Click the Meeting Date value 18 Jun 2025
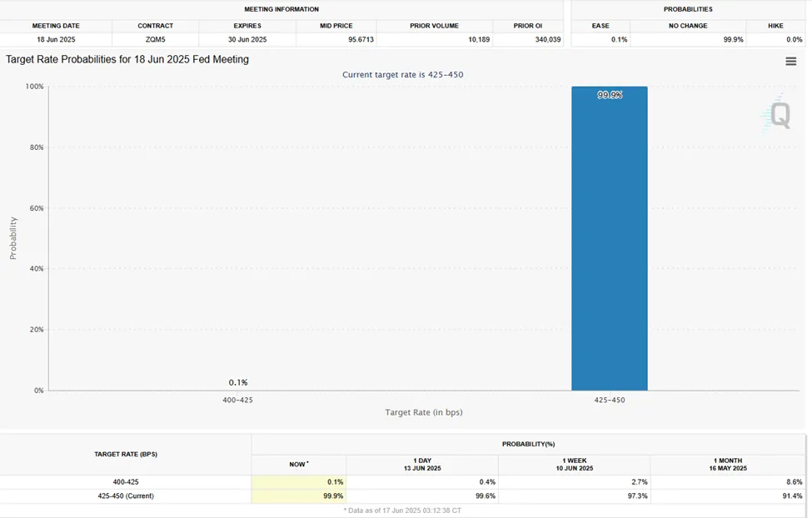 click(56, 39)
